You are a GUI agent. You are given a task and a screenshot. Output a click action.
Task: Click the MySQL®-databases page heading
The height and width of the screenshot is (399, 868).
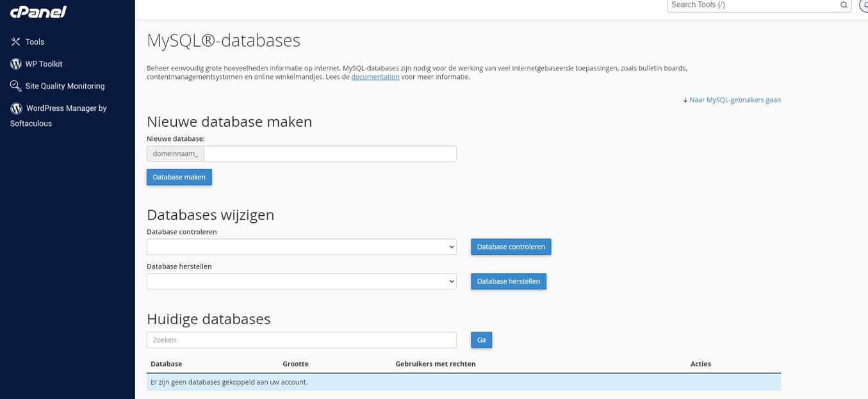pyautogui.click(x=224, y=40)
